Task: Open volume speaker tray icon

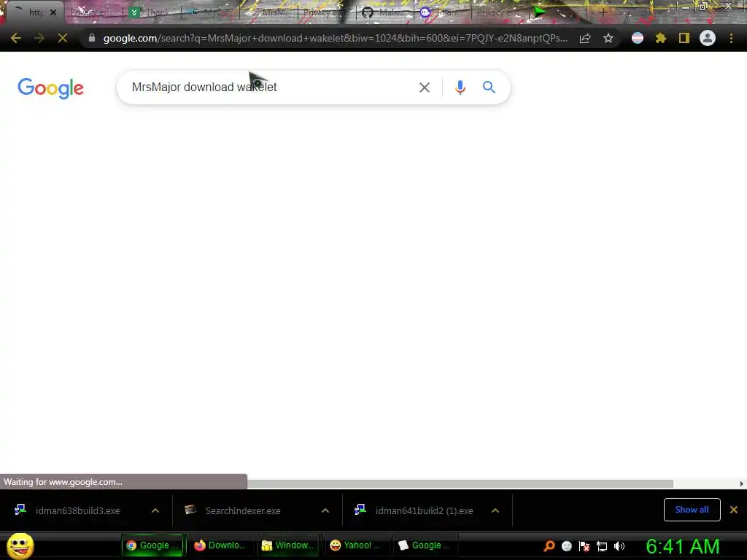Action: pyautogui.click(x=619, y=546)
